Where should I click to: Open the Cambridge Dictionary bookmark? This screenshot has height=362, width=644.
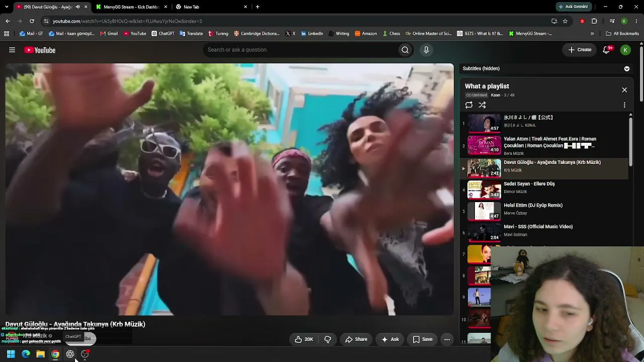coord(257,34)
